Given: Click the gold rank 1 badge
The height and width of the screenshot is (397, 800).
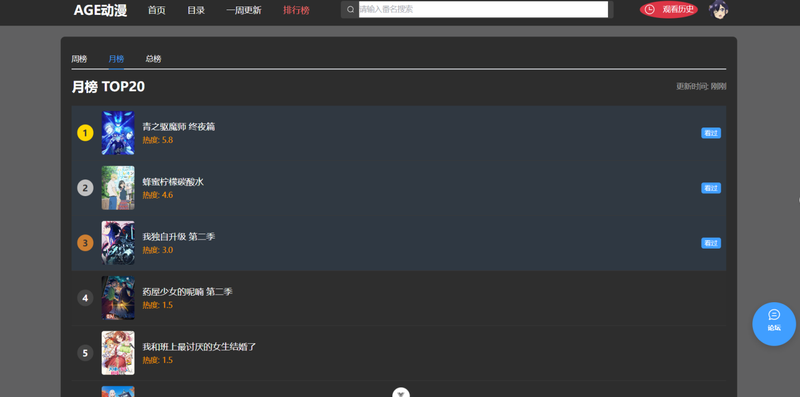Looking at the screenshot, I should click(x=85, y=133).
